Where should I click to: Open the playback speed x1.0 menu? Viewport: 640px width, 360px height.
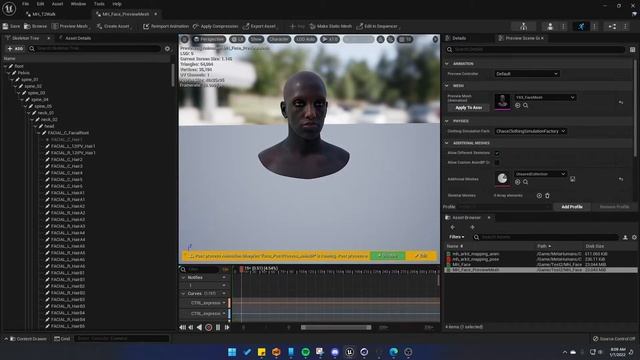(330, 39)
